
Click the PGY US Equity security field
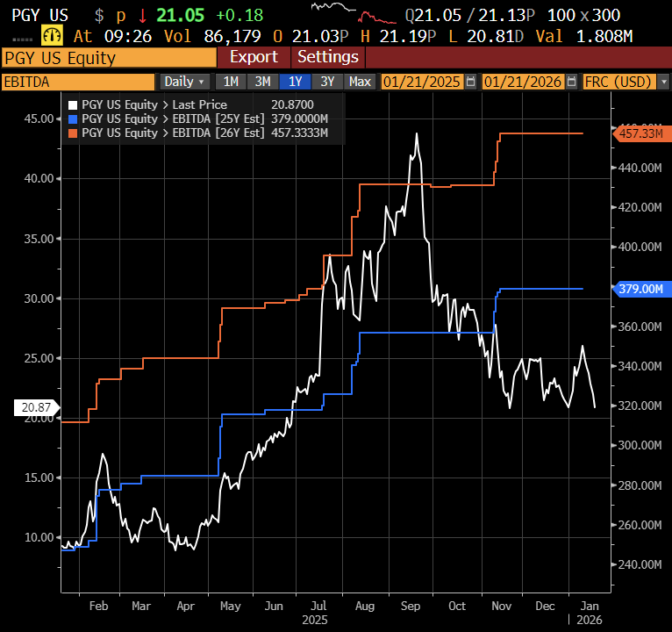(109, 58)
